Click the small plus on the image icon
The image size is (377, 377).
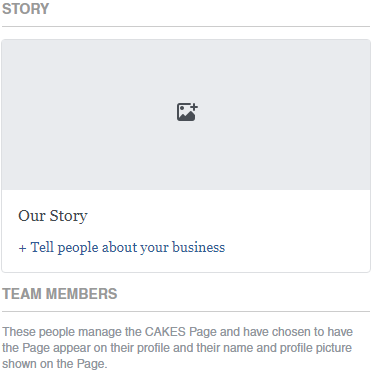pos(194,107)
